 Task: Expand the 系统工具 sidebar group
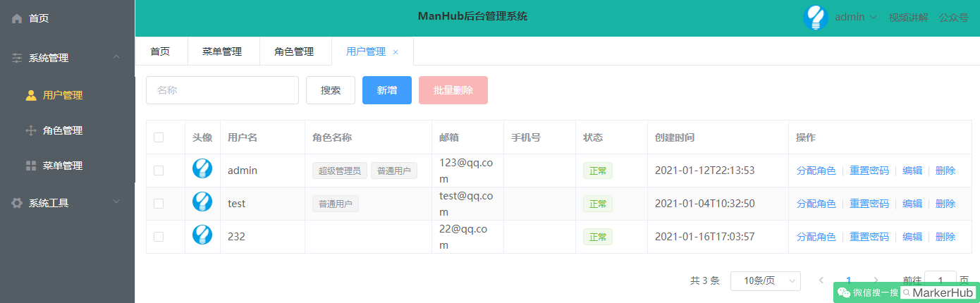point(116,202)
